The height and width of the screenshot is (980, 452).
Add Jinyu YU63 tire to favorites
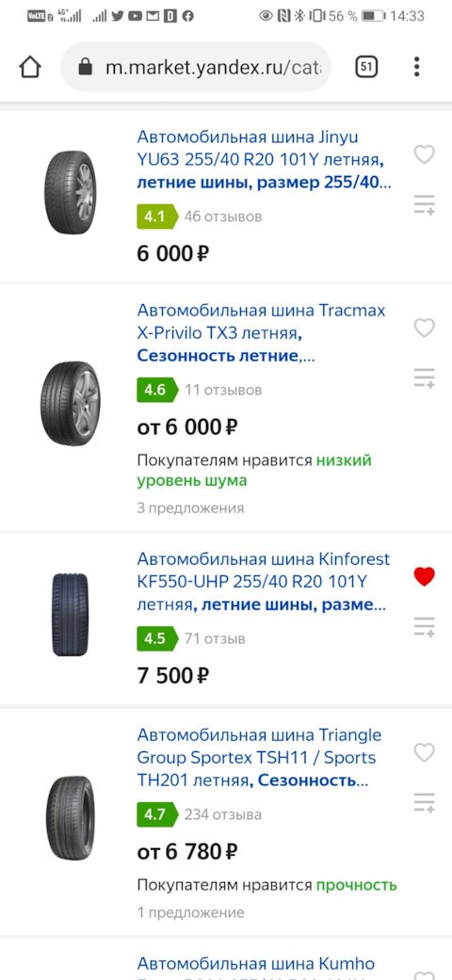(x=425, y=153)
